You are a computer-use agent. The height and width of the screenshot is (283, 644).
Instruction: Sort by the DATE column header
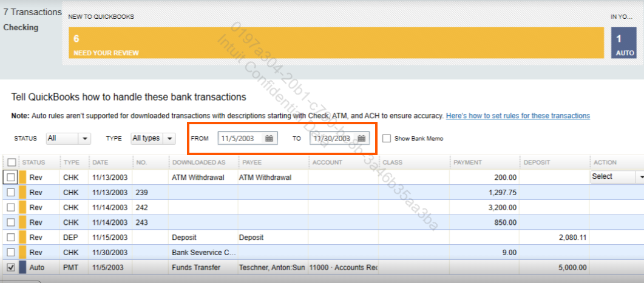coord(100,162)
